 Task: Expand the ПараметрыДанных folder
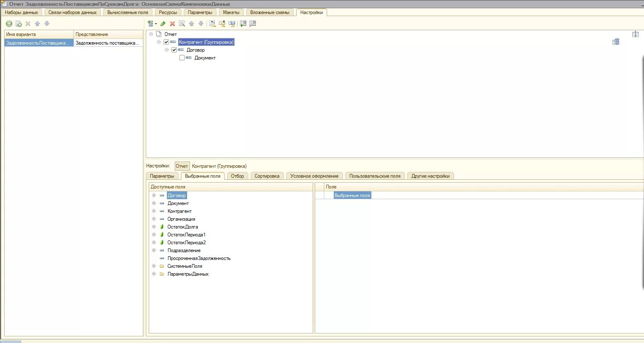pos(154,274)
